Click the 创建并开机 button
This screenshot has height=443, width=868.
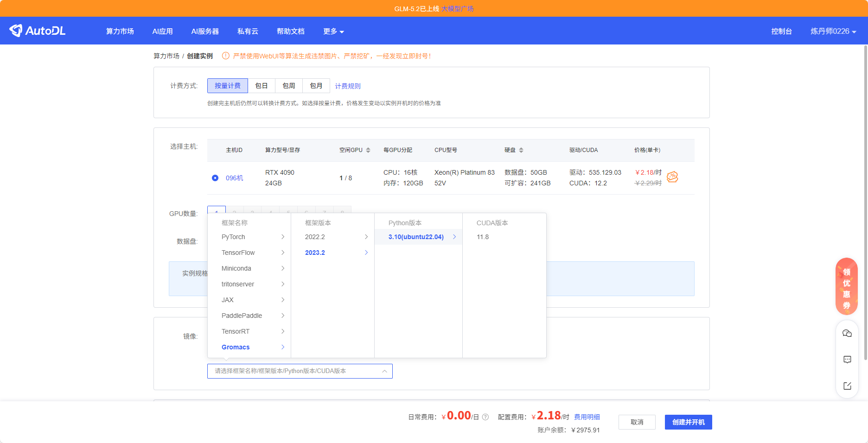point(689,422)
